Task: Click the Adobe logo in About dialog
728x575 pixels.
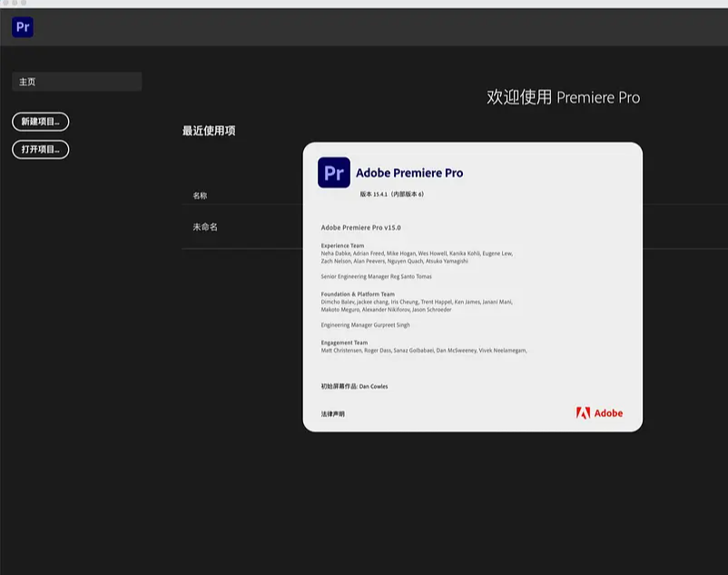Action: pyautogui.click(x=599, y=413)
